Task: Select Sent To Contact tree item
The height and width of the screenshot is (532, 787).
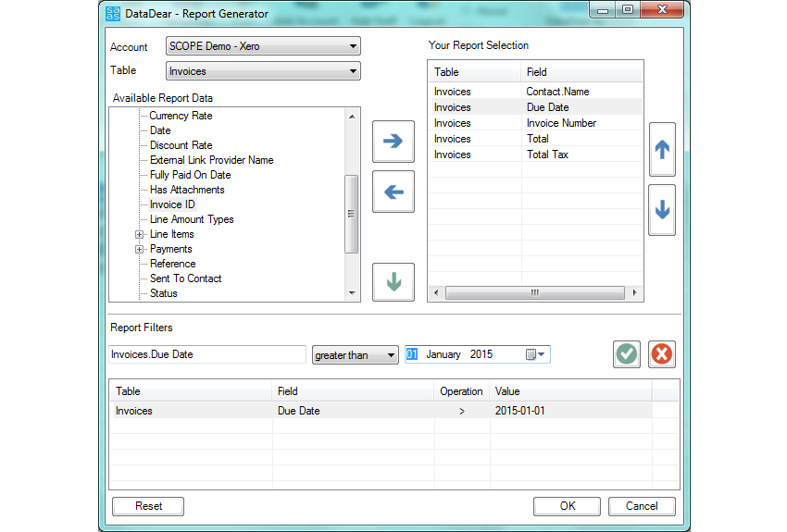Action: coord(185,278)
